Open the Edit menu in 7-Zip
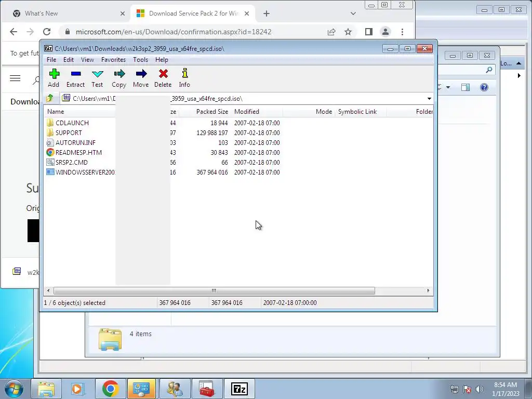 (69, 60)
